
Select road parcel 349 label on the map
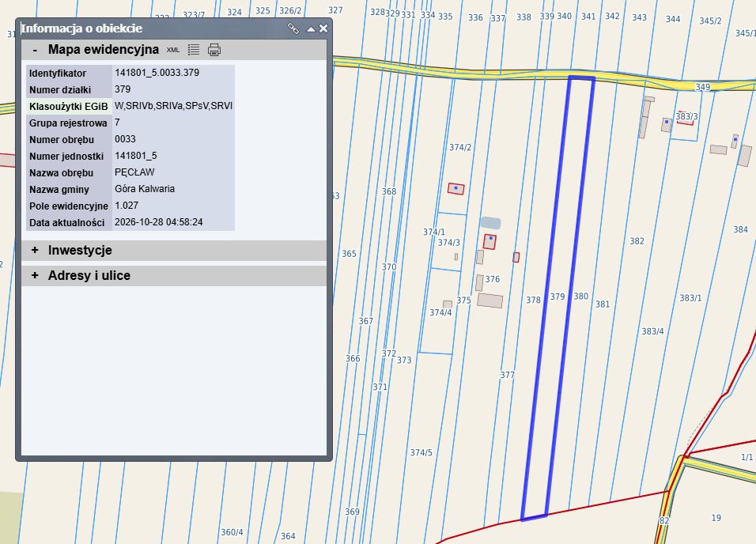tap(702, 87)
